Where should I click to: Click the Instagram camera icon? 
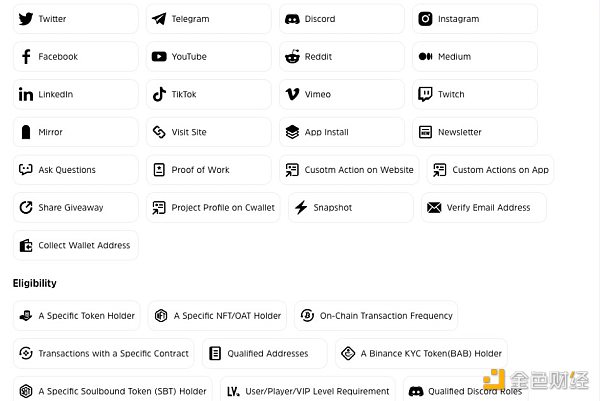tap(425, 19)
